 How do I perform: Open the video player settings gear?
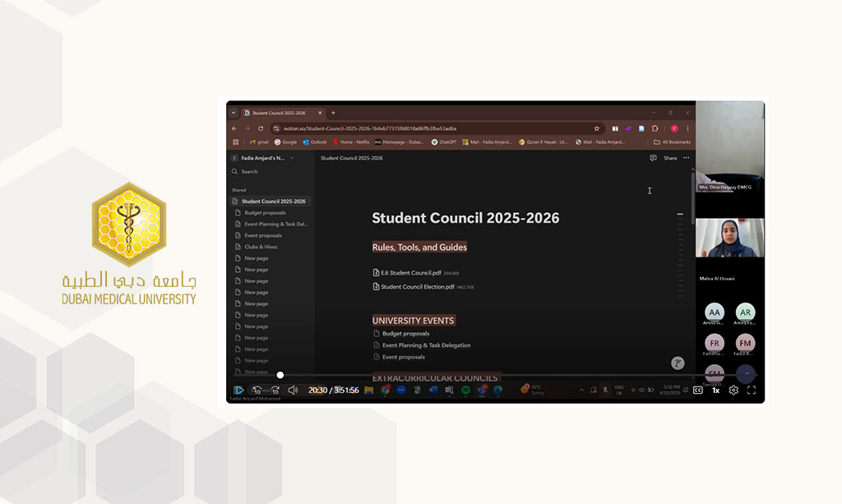pyautogui.click(x=733, y=391)
